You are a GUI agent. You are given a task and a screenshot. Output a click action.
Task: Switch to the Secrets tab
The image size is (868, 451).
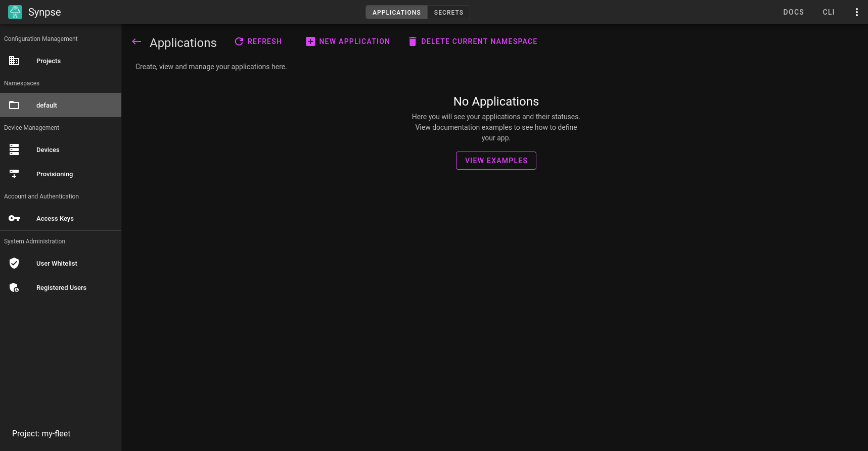[448, 12]
